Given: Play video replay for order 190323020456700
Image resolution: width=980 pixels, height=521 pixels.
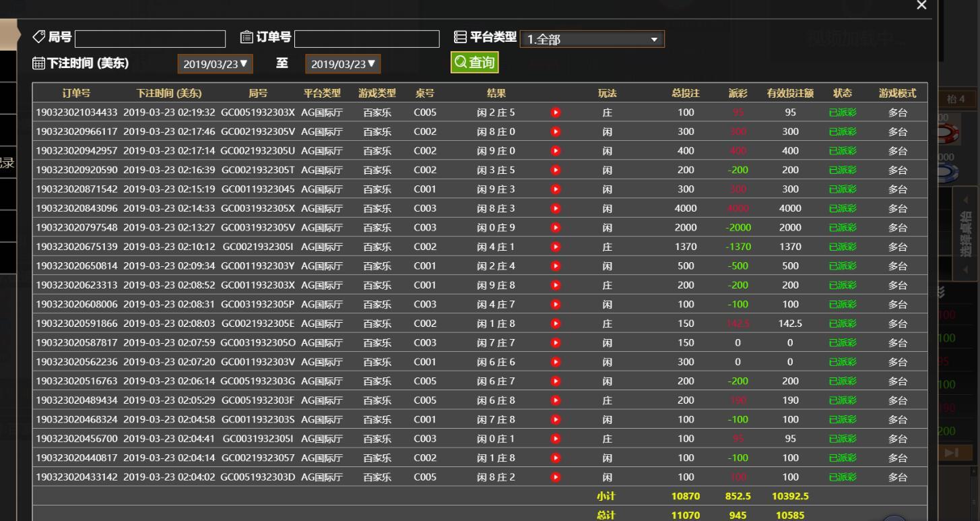Looking at the screenshot, I should [555, 439].
